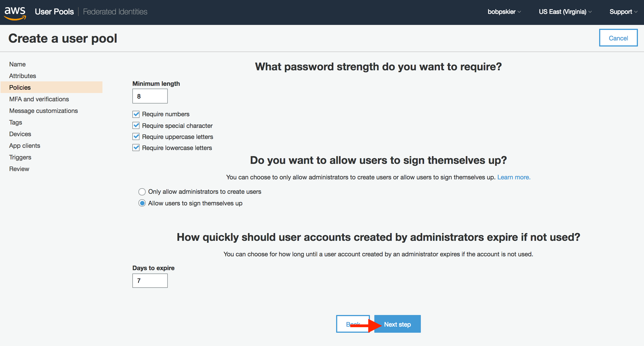Expand the US East (Virginia) region menu
The image size is (644, 346).
tap(565, 12)
